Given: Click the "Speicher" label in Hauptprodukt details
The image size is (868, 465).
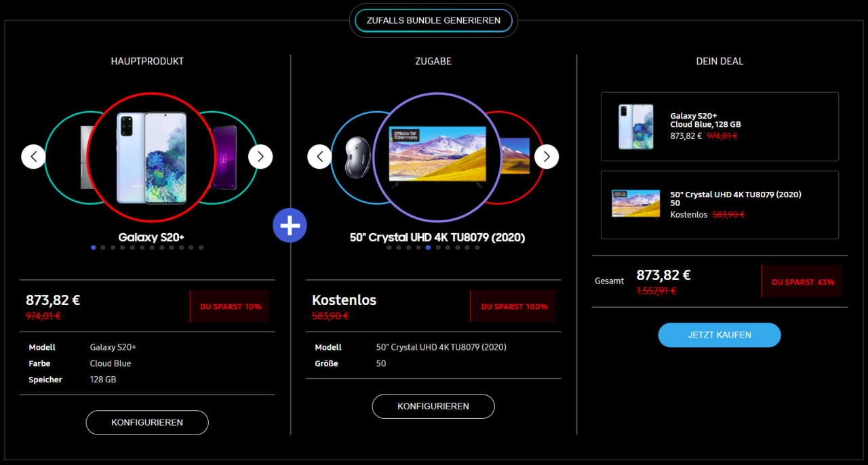Looking at the screenshot, I should [x=45, y=380].
